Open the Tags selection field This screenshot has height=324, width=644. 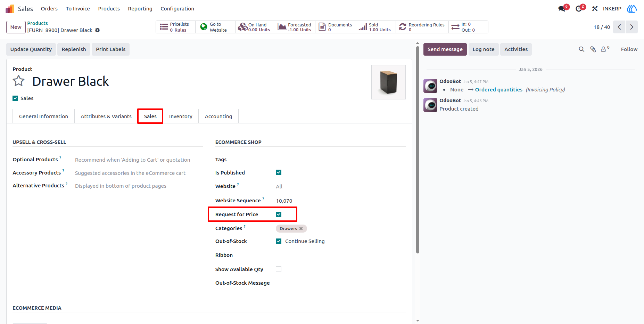pyautogui.click(x=340, y=160)
